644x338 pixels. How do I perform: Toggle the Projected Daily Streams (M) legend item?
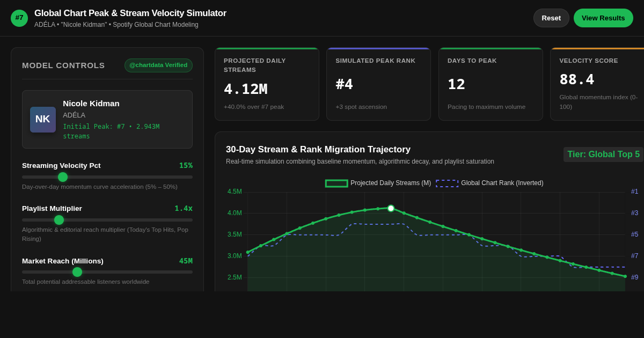pyautogui.click(x=378, y=183)
